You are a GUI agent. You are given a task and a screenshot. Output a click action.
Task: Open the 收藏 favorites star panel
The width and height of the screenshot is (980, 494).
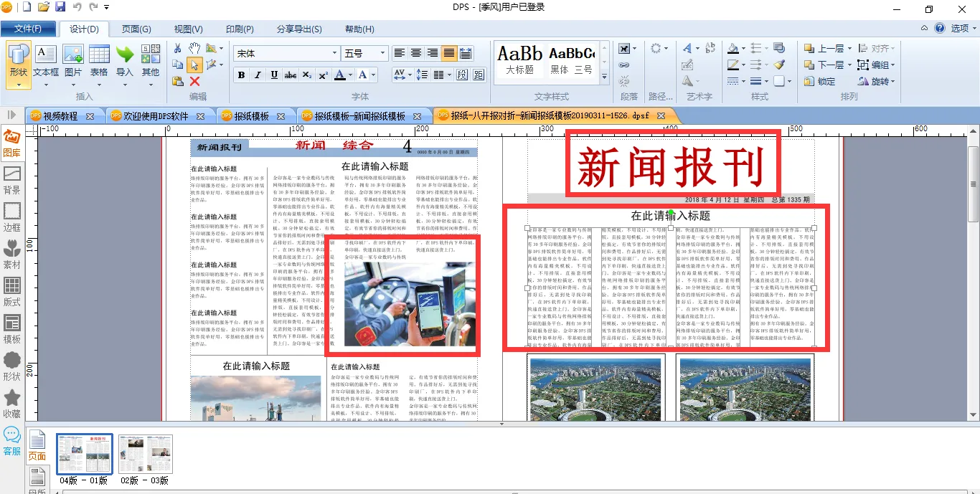12,403
